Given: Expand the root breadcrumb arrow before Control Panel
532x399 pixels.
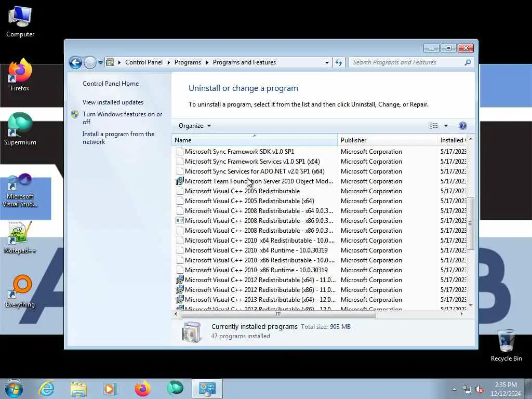Looking at the screenshot, I should coord(119,62).
